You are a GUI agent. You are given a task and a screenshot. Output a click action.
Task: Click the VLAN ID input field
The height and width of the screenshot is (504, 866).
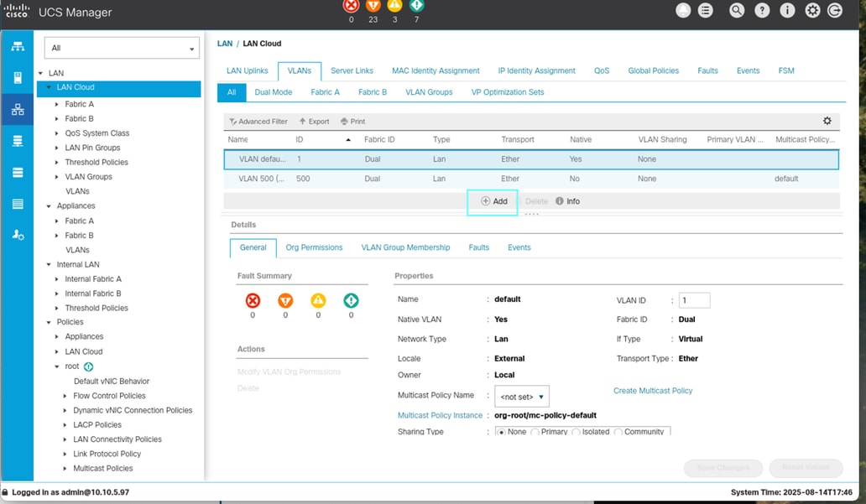click(694, 300)
